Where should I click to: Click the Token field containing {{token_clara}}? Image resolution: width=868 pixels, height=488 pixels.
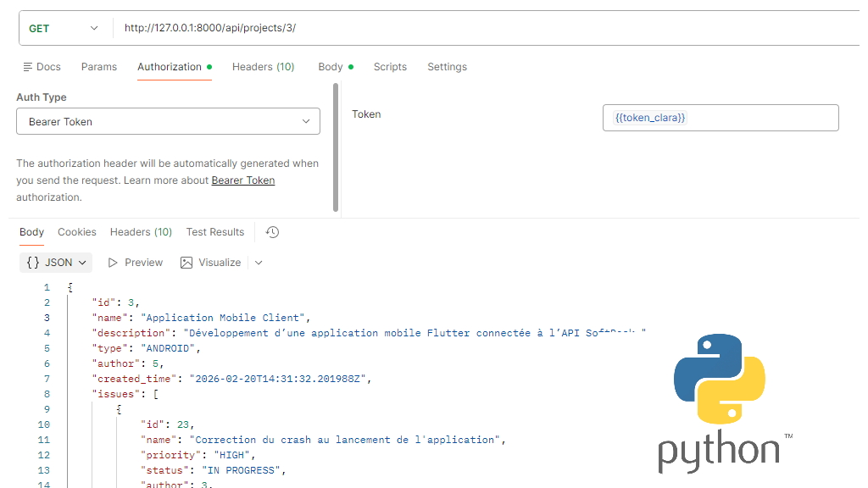[x=720, y=118]
